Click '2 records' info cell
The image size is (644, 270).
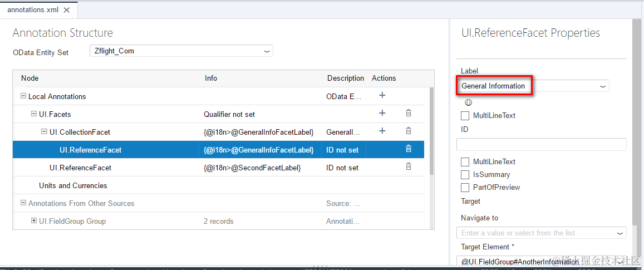219,221
